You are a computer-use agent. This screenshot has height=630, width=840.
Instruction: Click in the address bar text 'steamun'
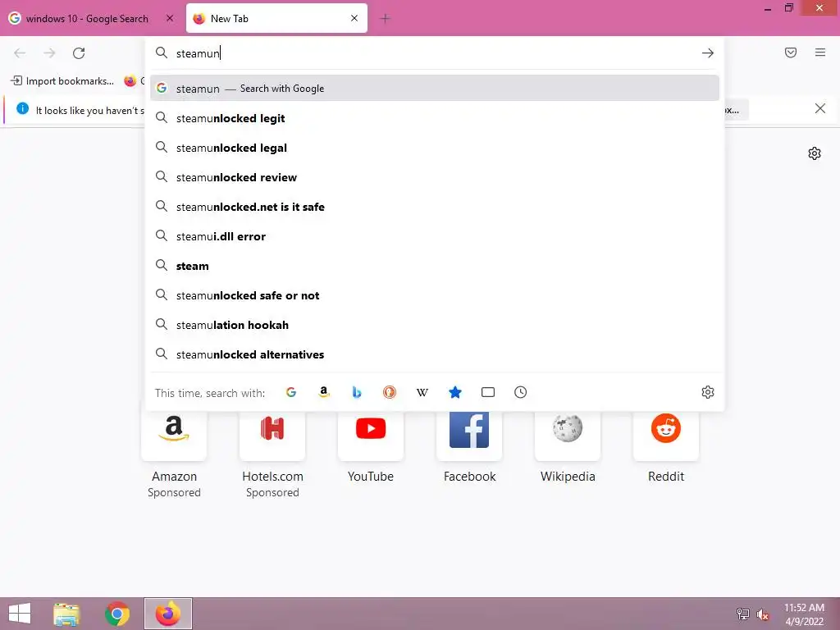click(x=198, y=53)
